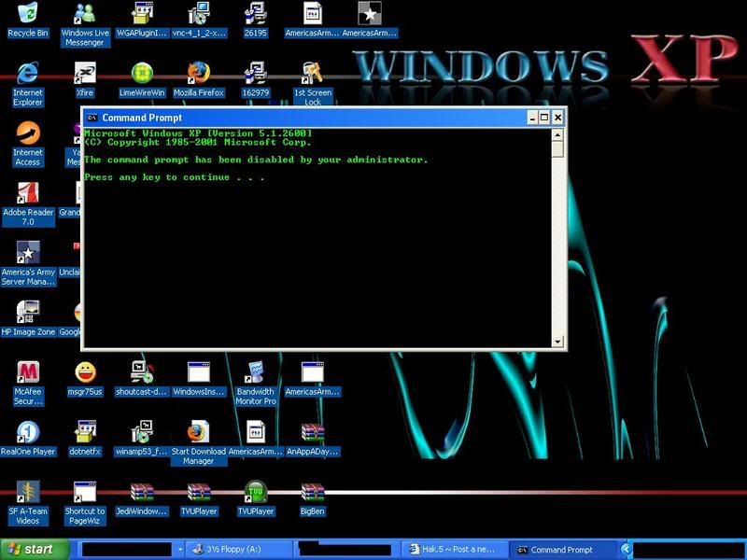Select the JediWindow archive icon
The image size is (747, 560).
click(x=142, y=498)
